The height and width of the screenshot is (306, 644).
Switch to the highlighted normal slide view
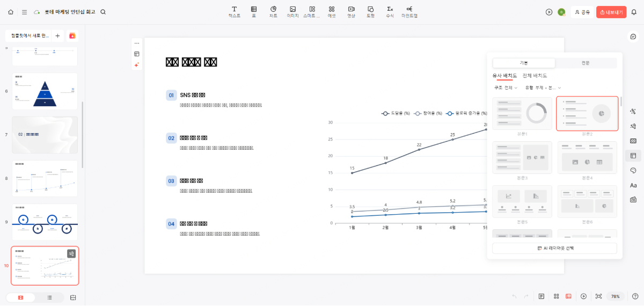coord(568,296)
